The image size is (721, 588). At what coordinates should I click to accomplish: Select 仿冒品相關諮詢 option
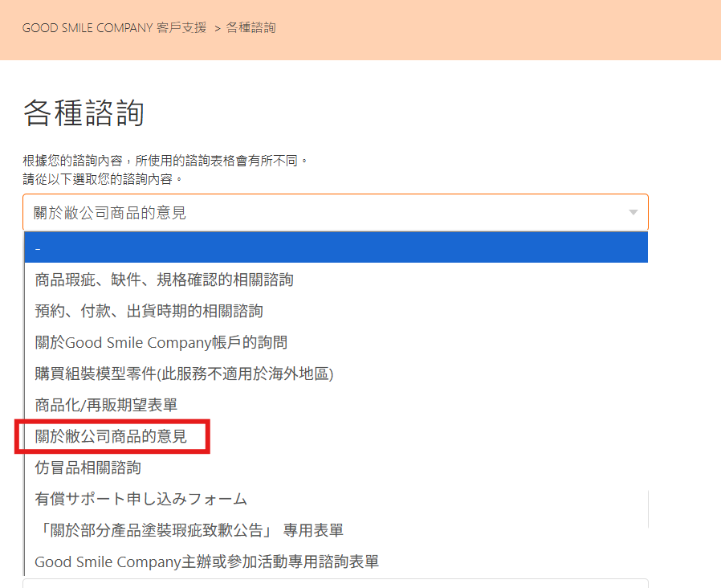click(x=88, y=468)
